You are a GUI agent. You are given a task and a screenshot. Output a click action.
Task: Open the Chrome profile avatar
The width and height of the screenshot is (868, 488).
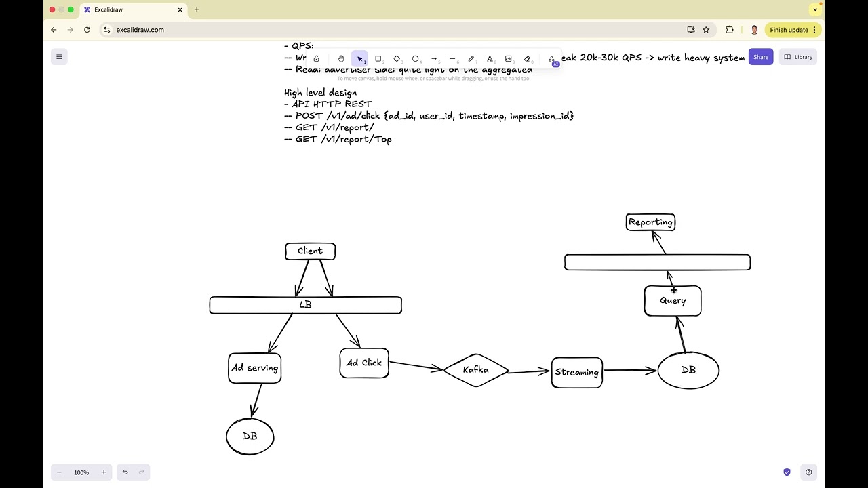coord(754,30)
